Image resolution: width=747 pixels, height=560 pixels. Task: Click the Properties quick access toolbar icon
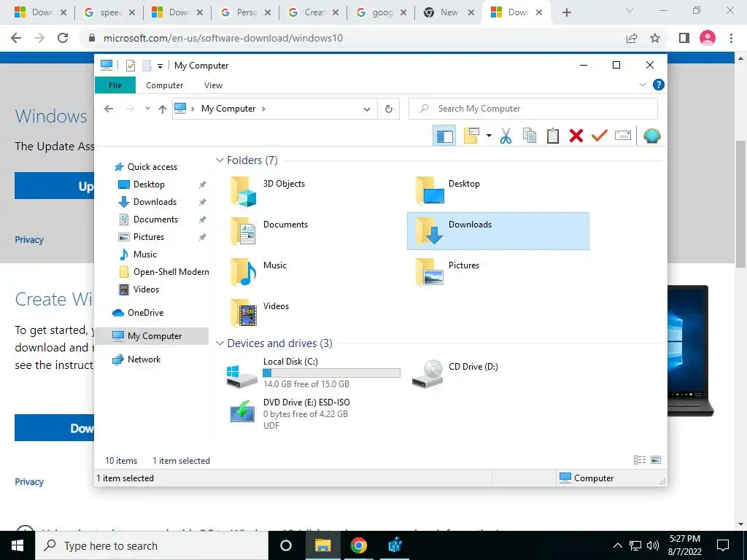coord(130,66)
